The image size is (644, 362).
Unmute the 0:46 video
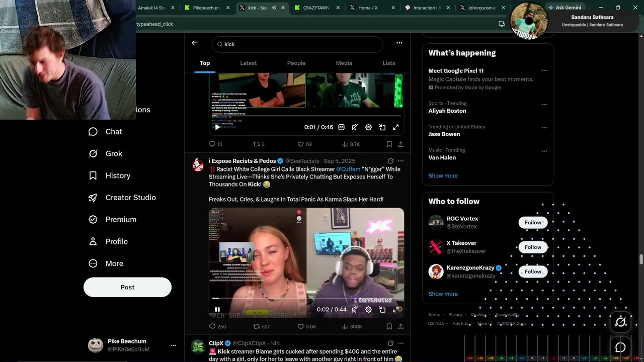point(355,127)
